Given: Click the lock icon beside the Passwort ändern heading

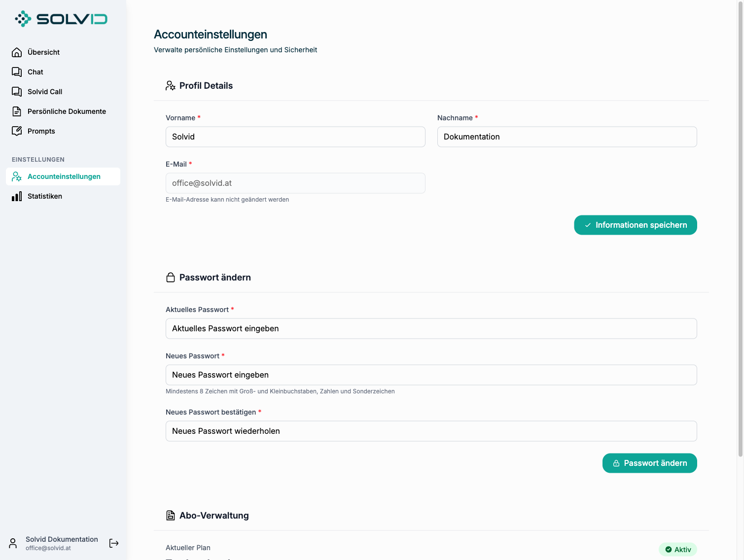Looking at the screenshot, I should tap(171, 278).
